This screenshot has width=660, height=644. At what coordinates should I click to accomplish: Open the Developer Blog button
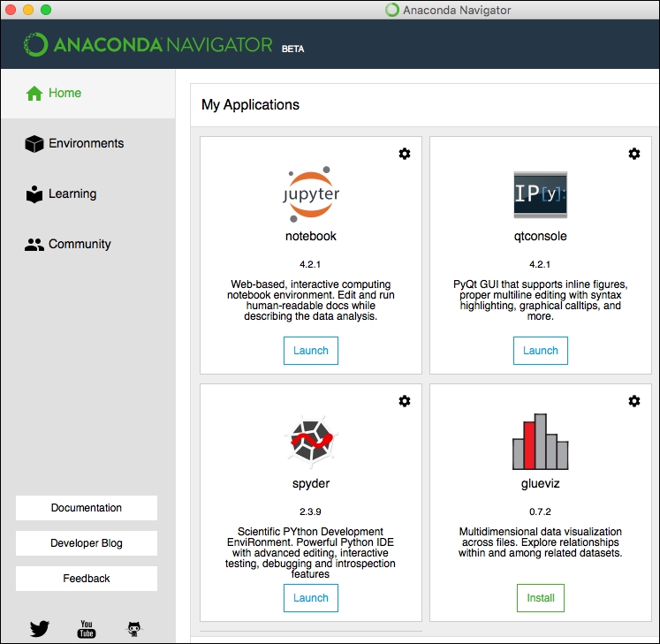(x=87, y=543)
